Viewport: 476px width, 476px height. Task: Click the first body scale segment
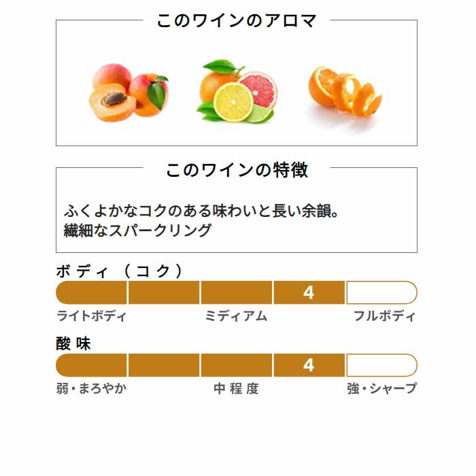point(91,292)
